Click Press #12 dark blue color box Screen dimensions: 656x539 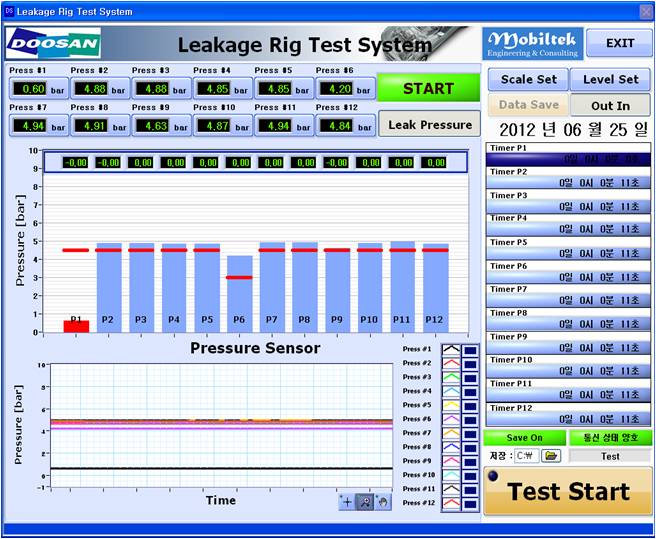point(470,503)
